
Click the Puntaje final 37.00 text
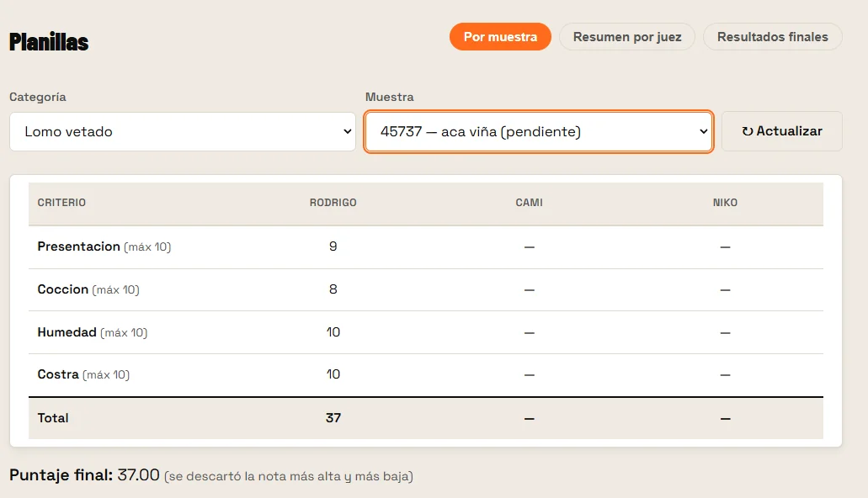click(85, 474)
